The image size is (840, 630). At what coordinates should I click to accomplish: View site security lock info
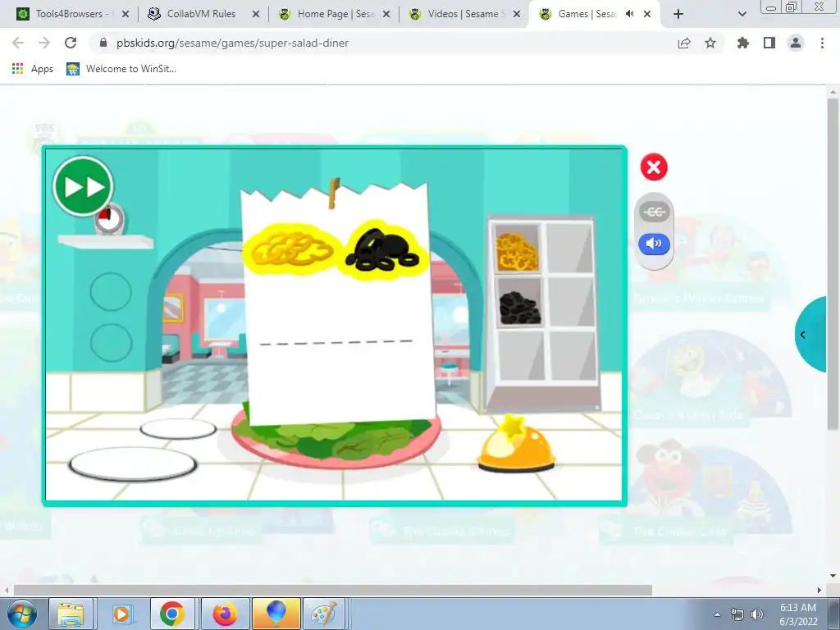pyautogui.click(x=103, y=43)
